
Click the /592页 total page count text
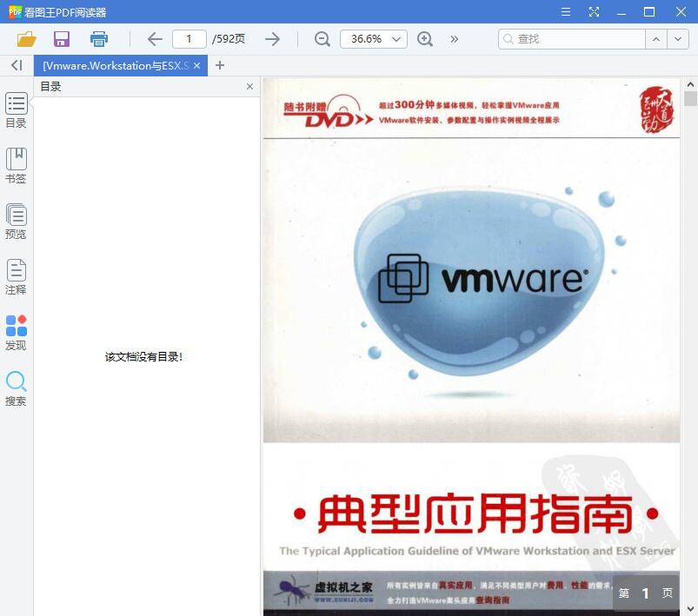[x=229, y=39]
